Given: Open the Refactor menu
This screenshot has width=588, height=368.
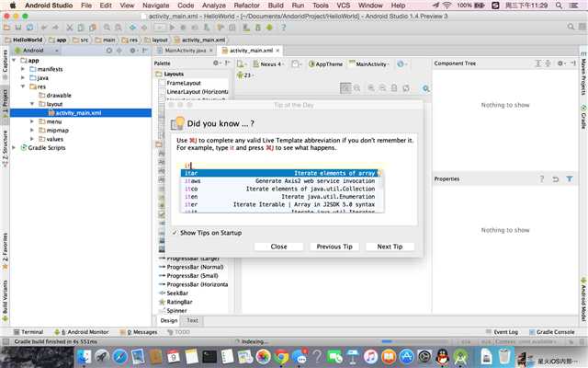Looking at the screenshot, I should [246, 6].
